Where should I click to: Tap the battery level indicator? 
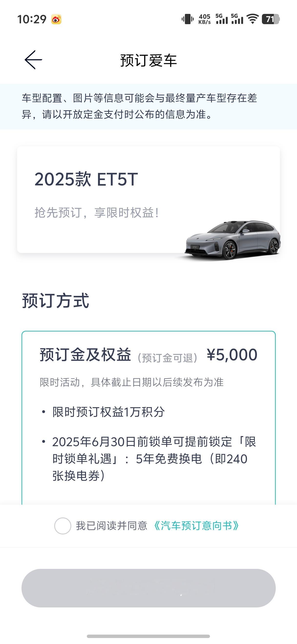(x=270, y=19)
